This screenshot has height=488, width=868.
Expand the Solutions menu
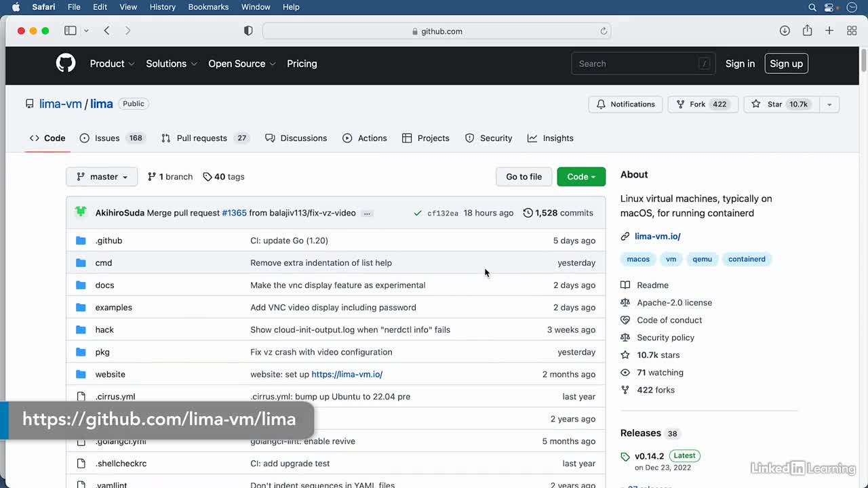point(172,64)
